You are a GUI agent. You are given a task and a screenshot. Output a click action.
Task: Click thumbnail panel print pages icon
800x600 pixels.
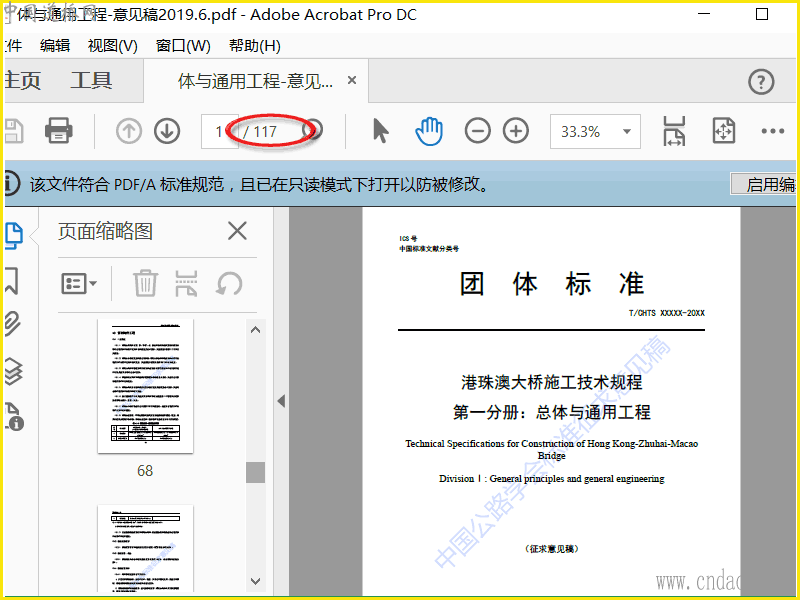click(186, 283)
